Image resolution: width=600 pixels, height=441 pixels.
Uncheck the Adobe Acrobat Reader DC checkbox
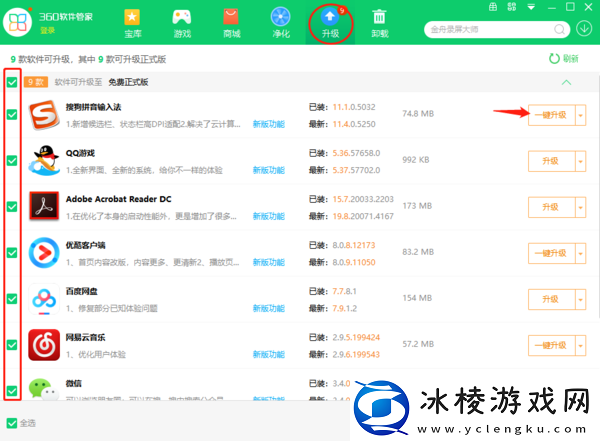(12, 207)
